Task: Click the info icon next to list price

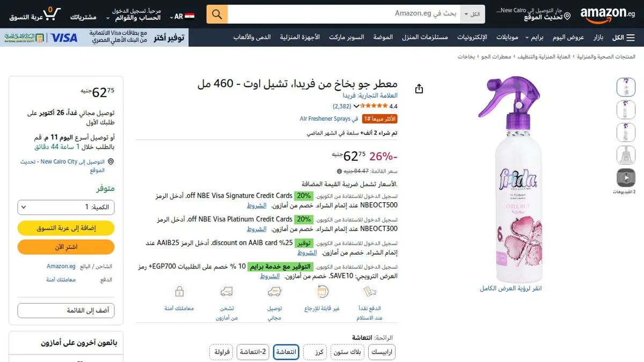Action: click(x=339, y=172)
